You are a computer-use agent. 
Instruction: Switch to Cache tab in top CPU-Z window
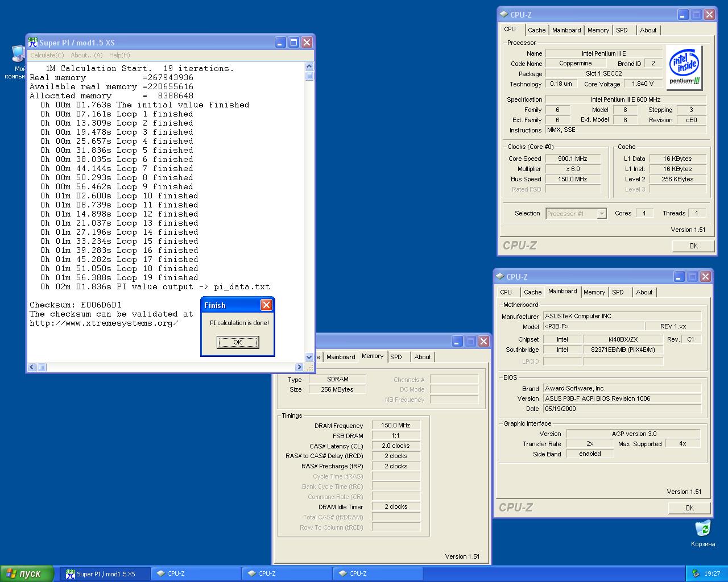[536, 30]
